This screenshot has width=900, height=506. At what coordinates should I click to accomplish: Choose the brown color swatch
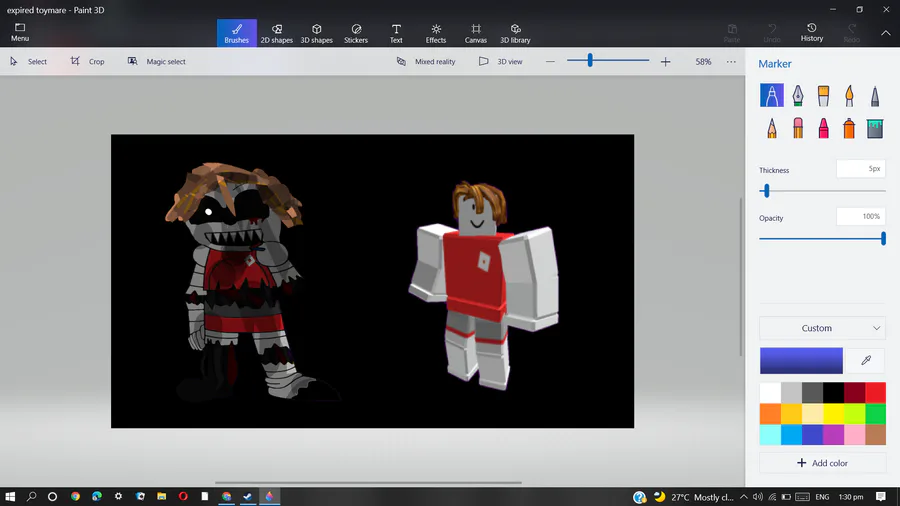coord(875,435)
